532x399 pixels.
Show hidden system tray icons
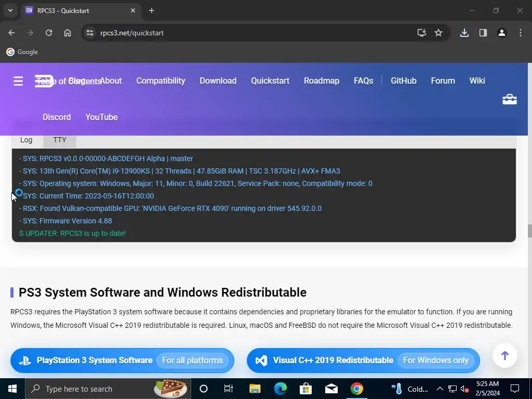440,389
